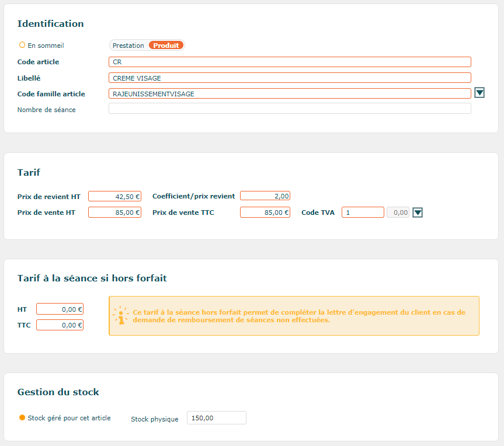This screenshot has height=446, width=504.
Task: Click the Prix de vente TTC field
Action: 265,212
